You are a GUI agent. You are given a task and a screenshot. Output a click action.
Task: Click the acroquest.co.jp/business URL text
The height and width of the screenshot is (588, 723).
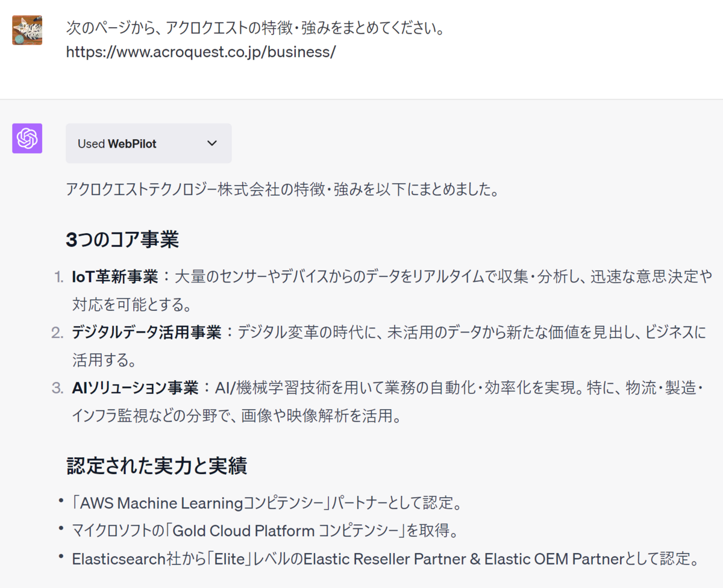point(201,52)
